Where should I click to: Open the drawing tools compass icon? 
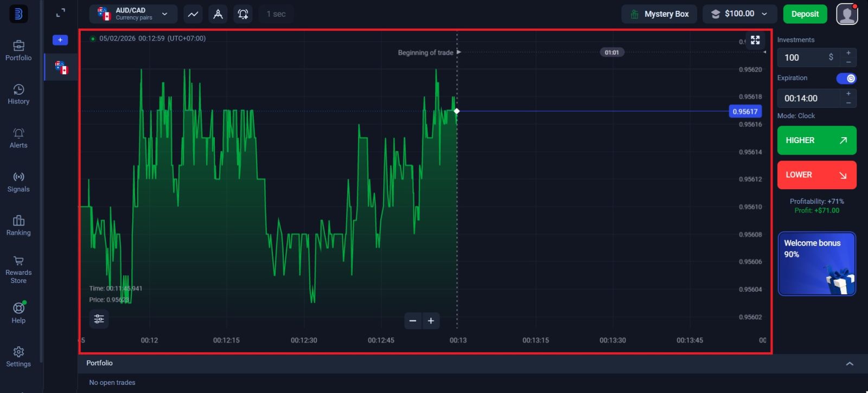click(x=218, y=14)
